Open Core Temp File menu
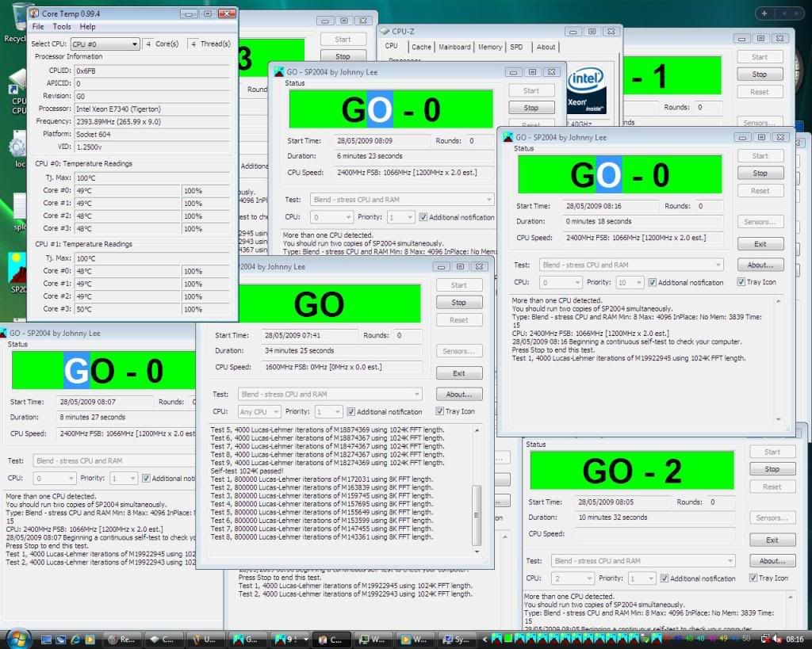 (38, 26)
